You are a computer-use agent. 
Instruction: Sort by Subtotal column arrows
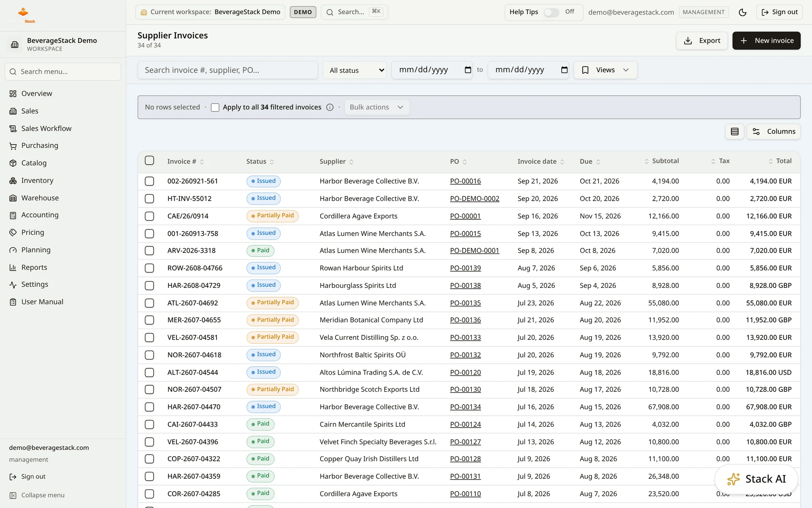[647, 161]
